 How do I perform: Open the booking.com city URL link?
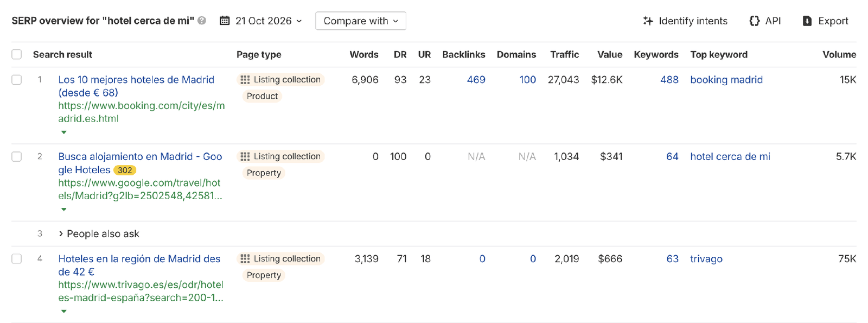tap(142, 112)
